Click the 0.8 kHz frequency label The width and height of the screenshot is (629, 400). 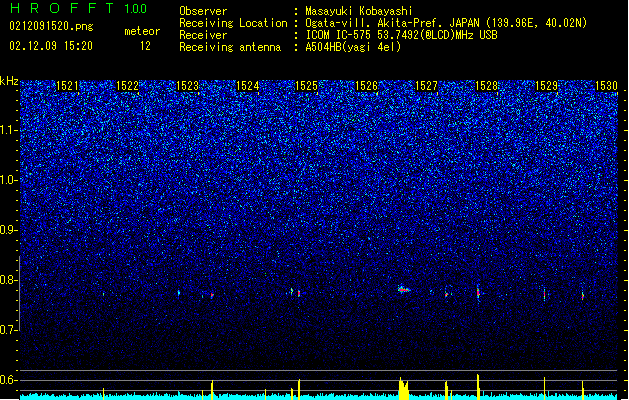(x=9, y=280)
